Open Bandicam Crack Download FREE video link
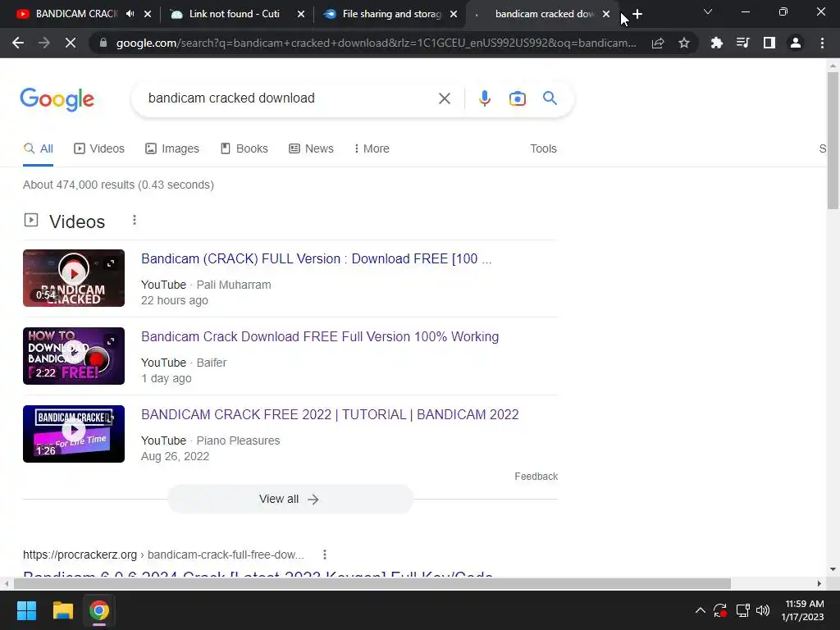840x630 pixels. 320,336
